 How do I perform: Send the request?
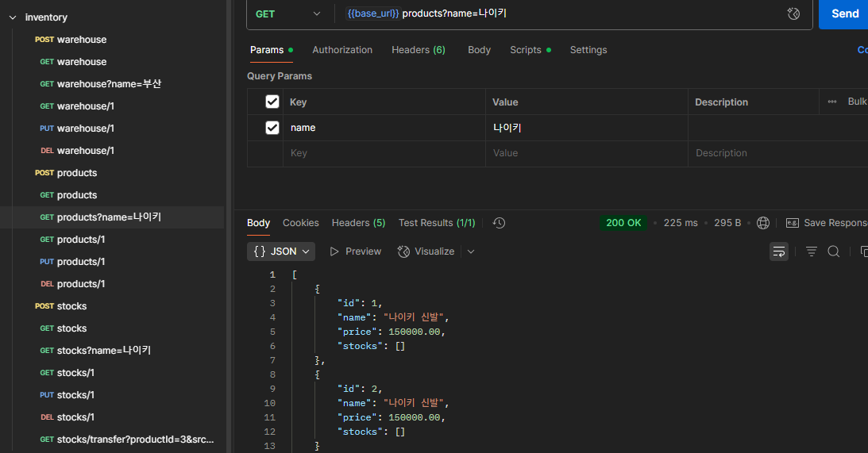pyautogui.click(x=844, y=13)
